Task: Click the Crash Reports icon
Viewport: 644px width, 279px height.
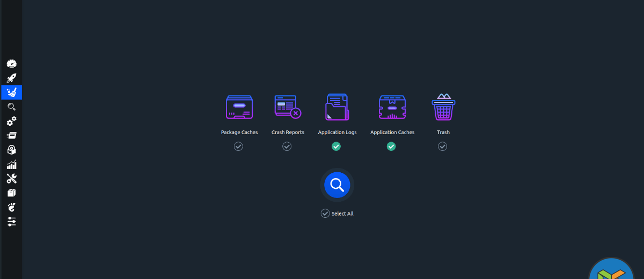Action: pos(288,107)
